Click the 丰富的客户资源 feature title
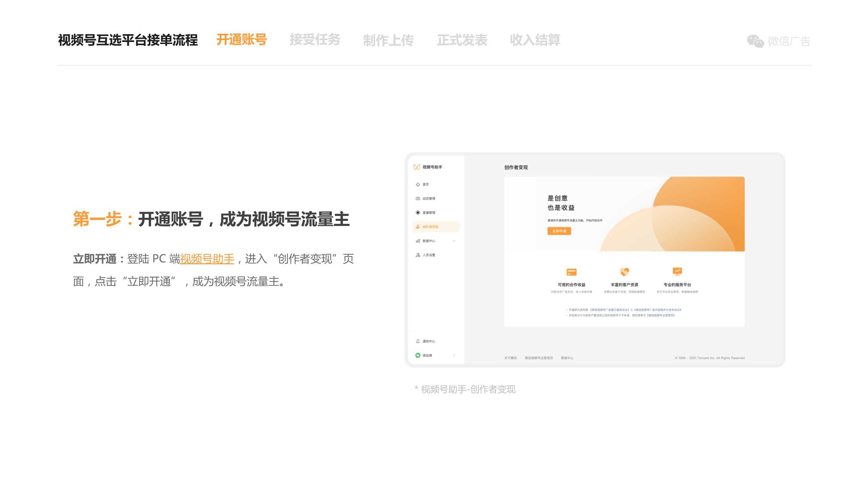 pyautogui.click(x=624, y=285)
